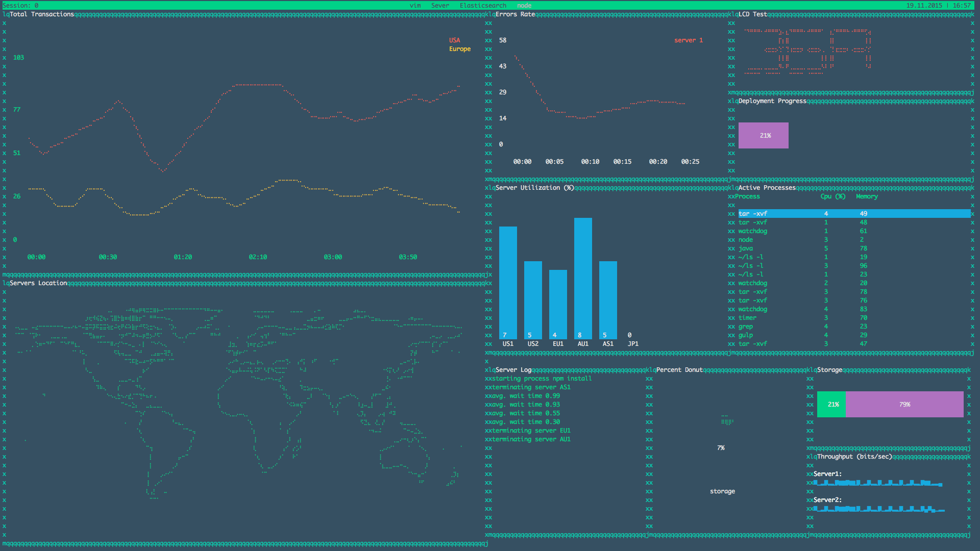Click the Cpu (%) column header

point(833,196)
